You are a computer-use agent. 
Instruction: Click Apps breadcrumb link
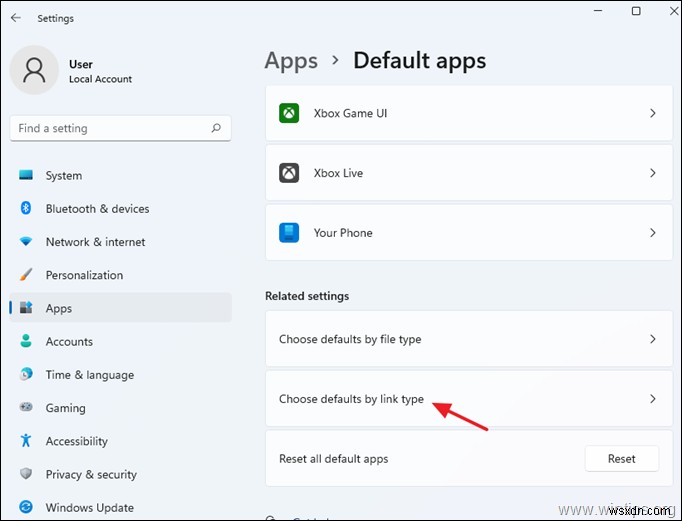click(291, 61)
